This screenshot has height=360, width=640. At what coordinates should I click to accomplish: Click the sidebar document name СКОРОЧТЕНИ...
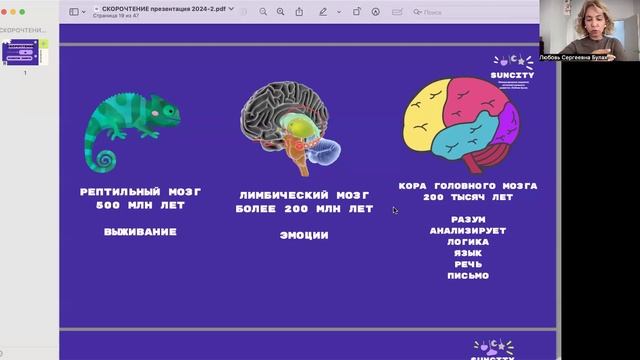pos(23,30)
